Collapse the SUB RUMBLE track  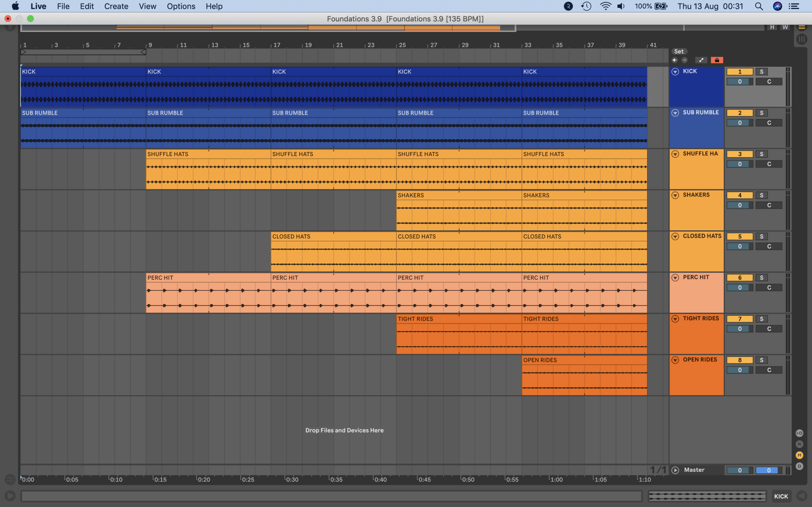pyautogui.click(x=675, y=113)
